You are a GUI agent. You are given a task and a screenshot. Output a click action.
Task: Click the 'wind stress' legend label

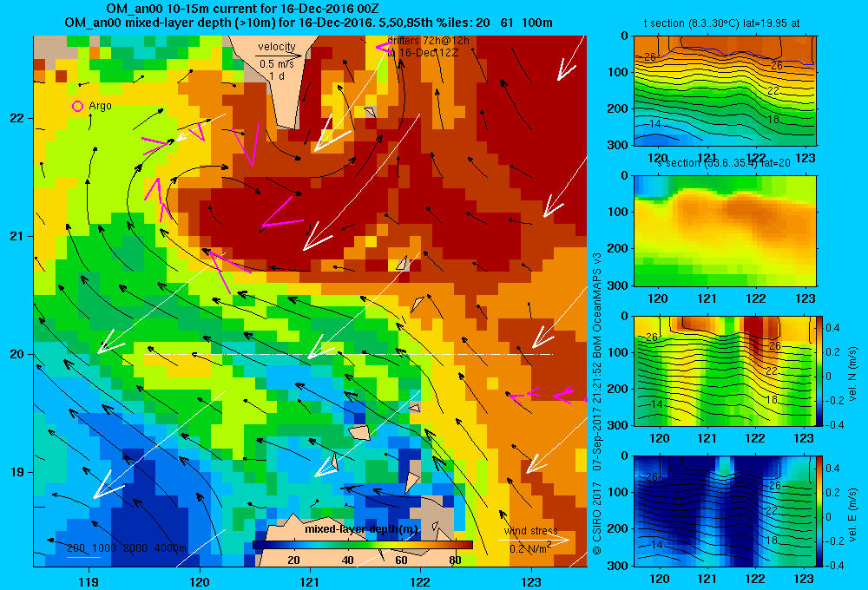tap(530, 531)
